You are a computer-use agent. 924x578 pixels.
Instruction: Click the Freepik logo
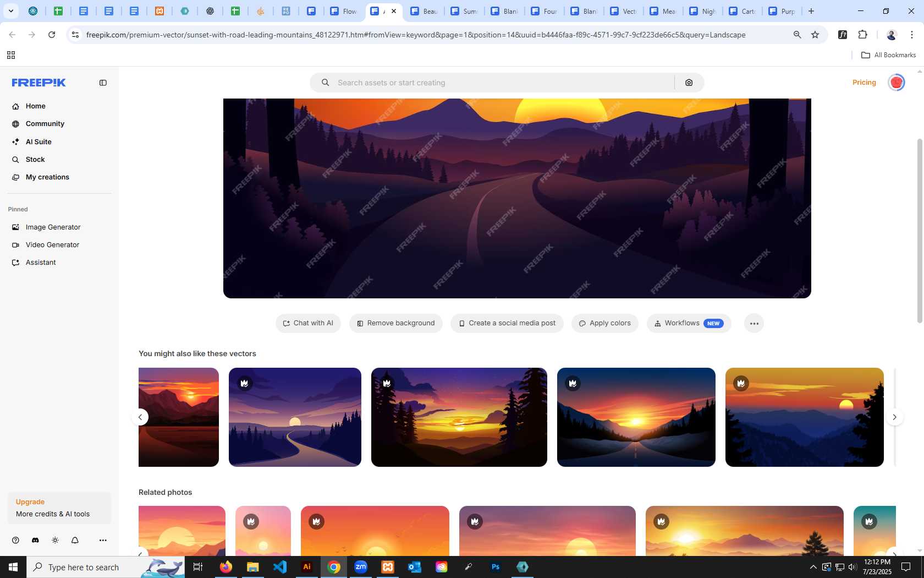39,83
